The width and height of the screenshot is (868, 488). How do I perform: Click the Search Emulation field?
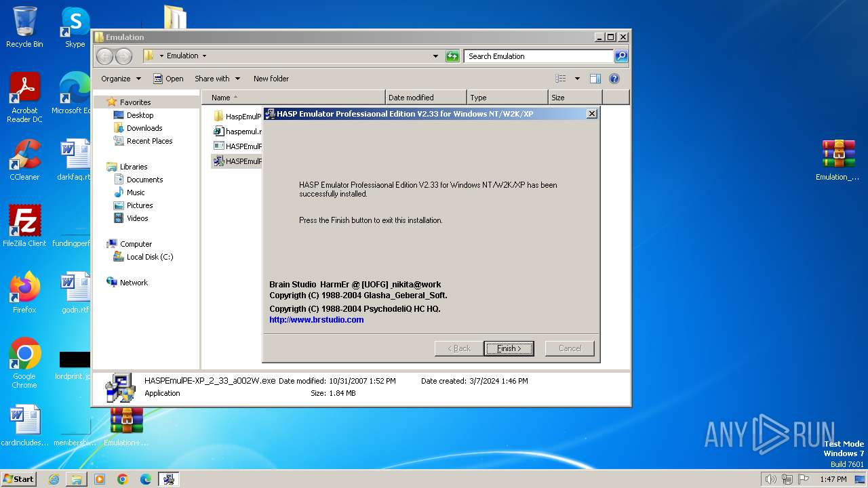[x=539, y=56]
